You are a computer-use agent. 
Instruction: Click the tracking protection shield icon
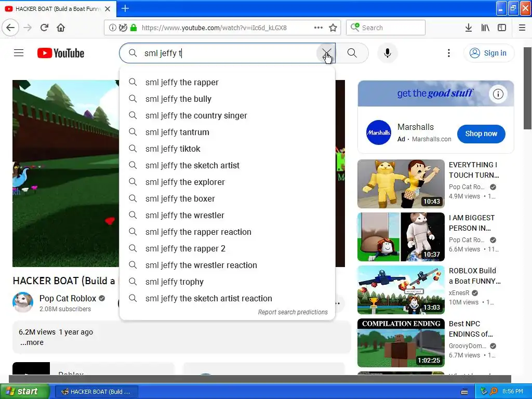[x=123, y=28]
